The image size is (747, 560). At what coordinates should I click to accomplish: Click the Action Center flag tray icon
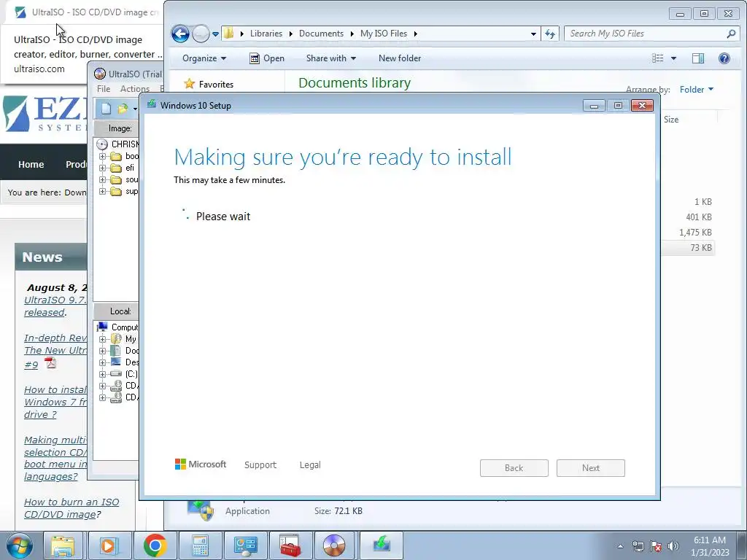[656, 546]
